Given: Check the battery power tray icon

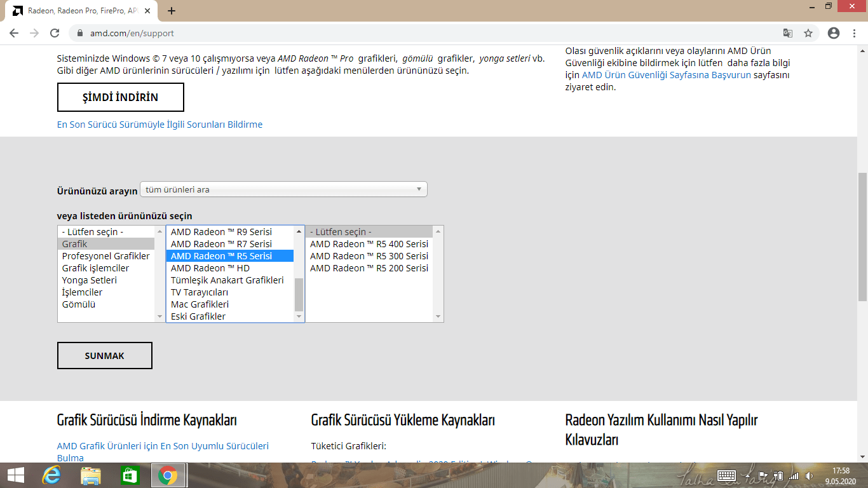Looking at the screenshot, I should 778,475.
